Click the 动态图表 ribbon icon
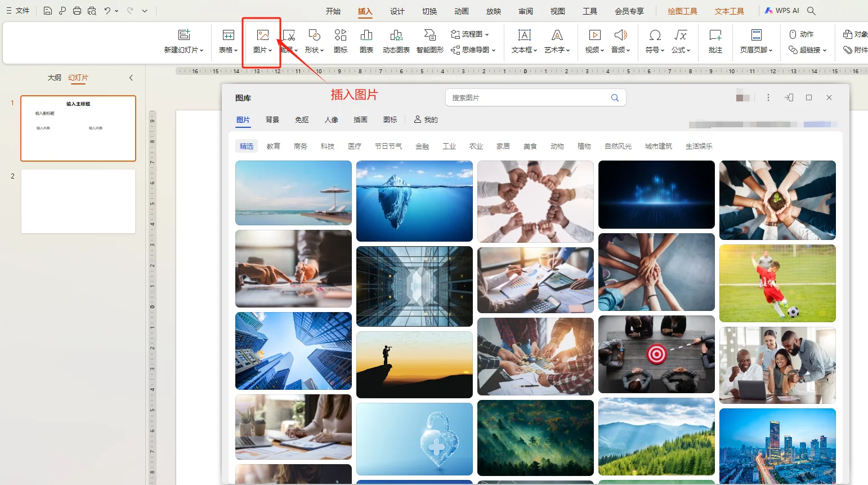This screenshot has height=485, width=868. tap(396, 42)
